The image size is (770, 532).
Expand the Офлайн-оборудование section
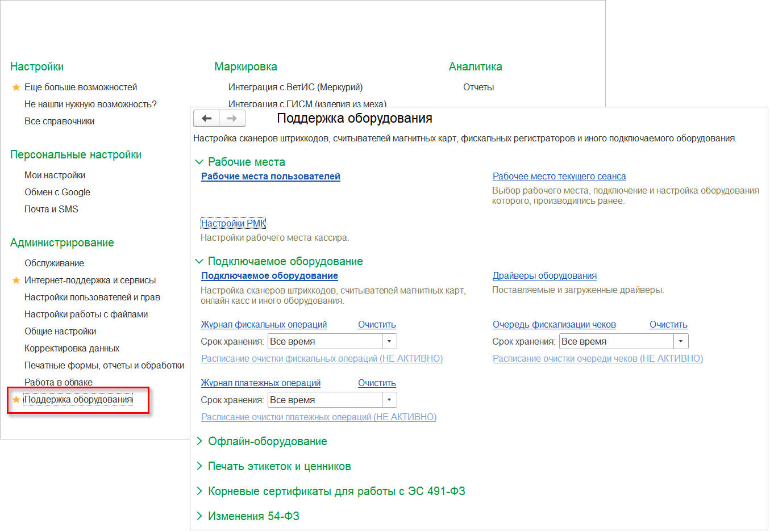[x=199, y=441]
